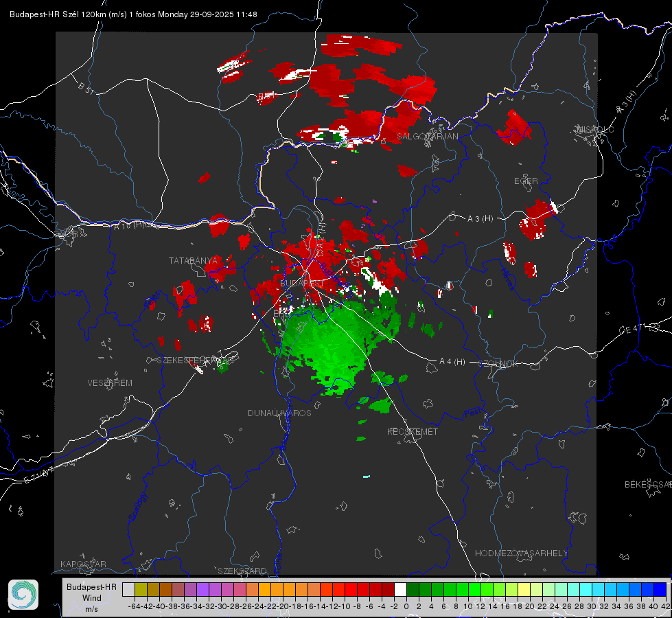Screen dimensions: 672x618
Task: Click the swirl logo icon at bottom left
Action: tap(23, 595)
